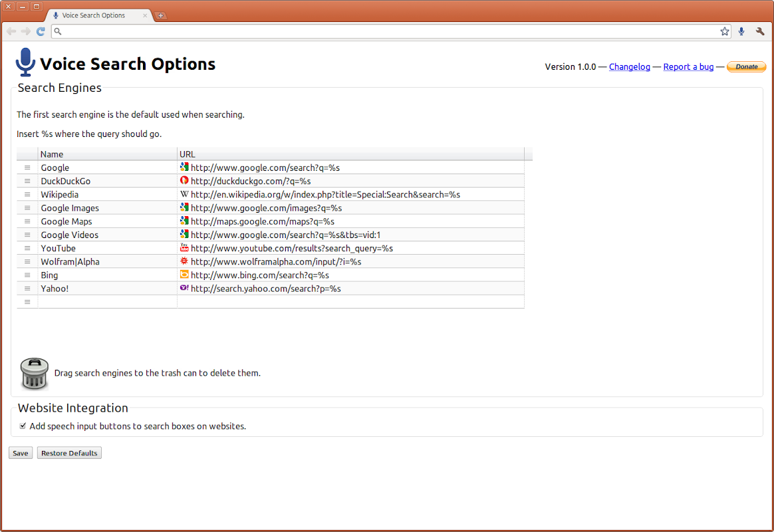
Task: Click the Wolfram Alpha URL text
Action: 276,261
